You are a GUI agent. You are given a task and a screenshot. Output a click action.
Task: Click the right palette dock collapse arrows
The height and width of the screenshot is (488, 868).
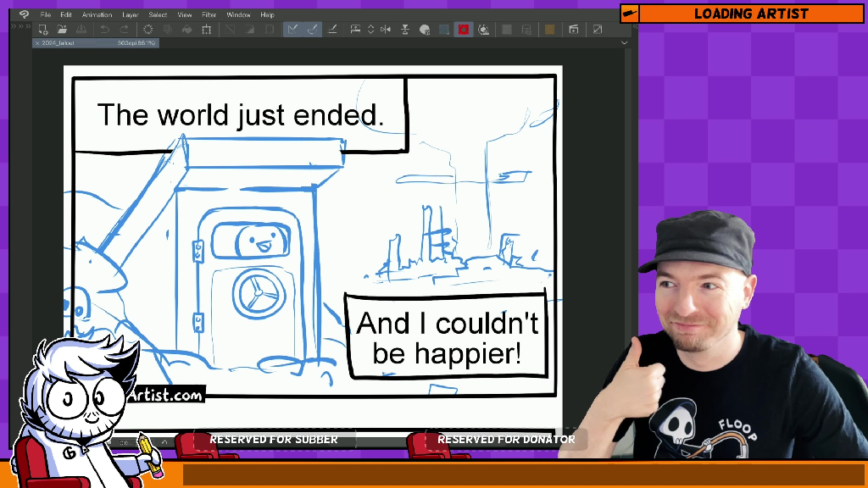click(x=636, y=26)
